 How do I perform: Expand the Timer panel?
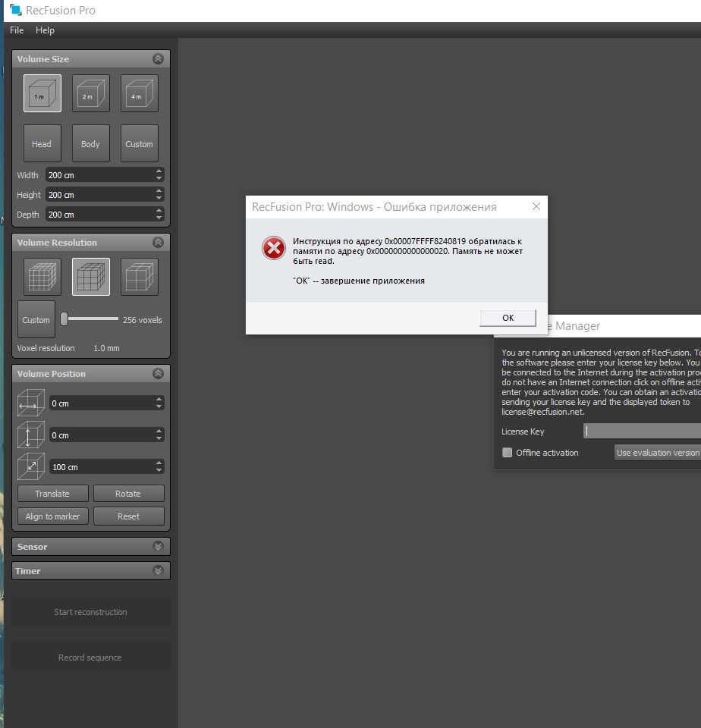click(x=158, y=570)
